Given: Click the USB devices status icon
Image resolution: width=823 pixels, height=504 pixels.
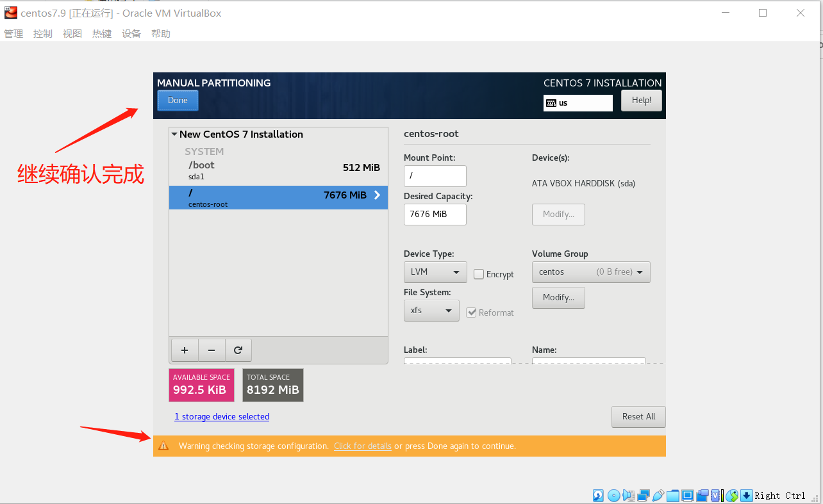Looking at the screenshot, I should (658, 496).
